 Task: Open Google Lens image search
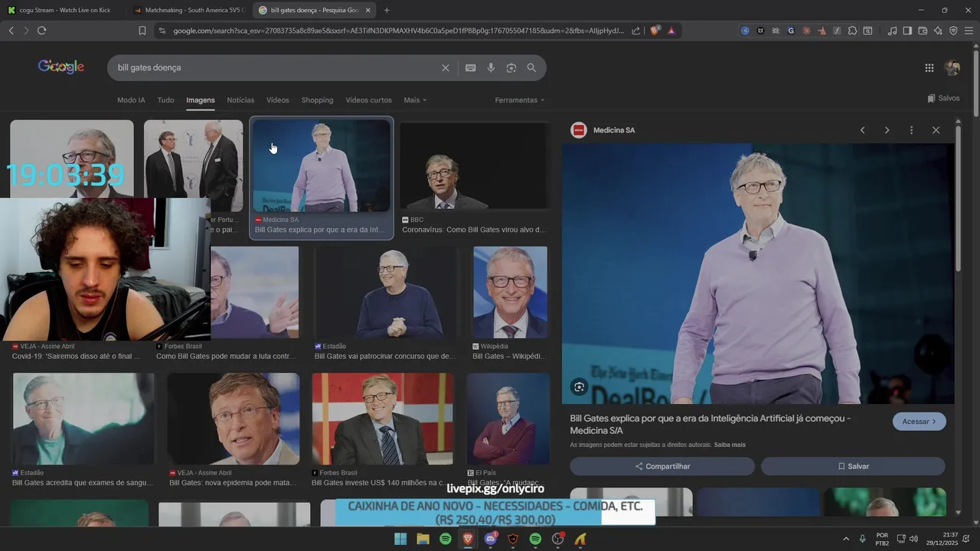click(x=511, y=68)
